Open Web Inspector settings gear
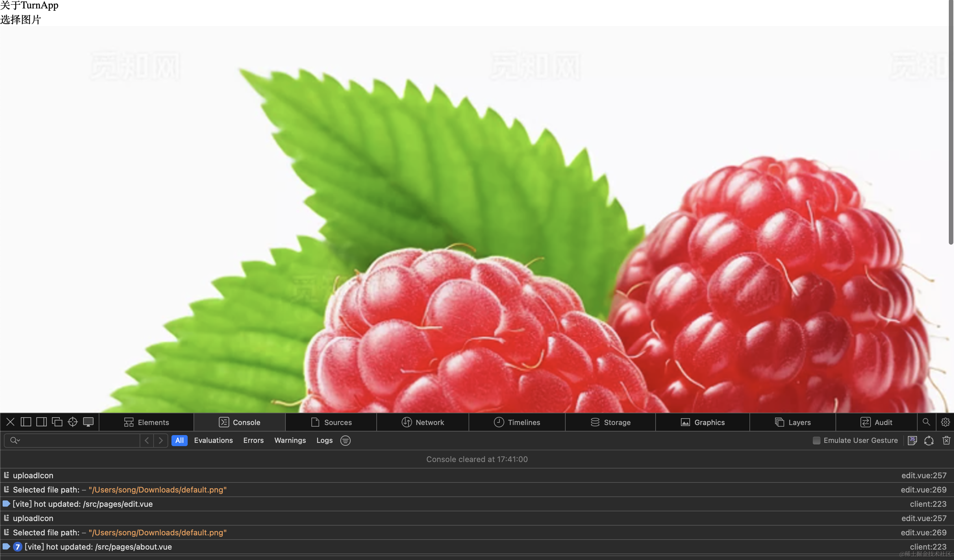 [x=945, y=422]
